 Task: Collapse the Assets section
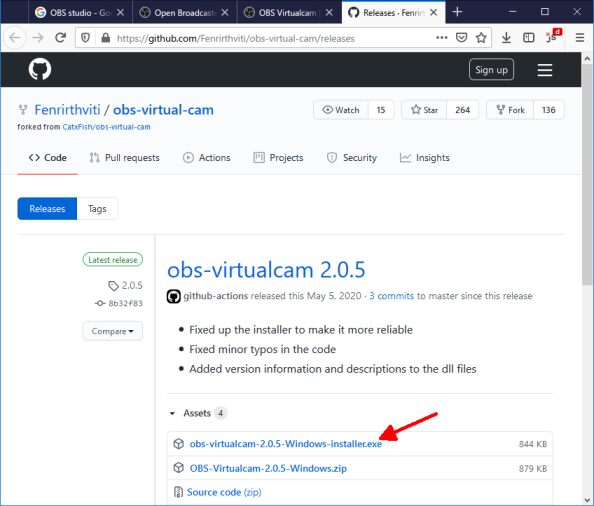197,413
